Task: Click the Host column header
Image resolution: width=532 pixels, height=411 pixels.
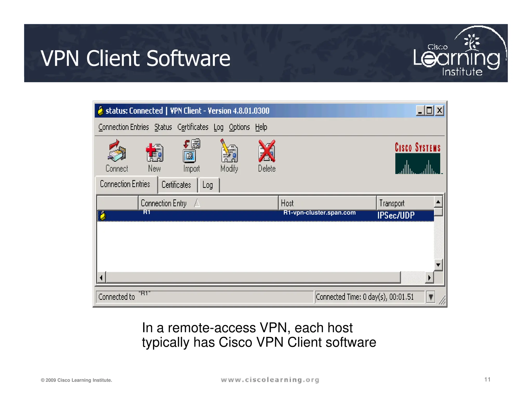Action: [327, 203]
